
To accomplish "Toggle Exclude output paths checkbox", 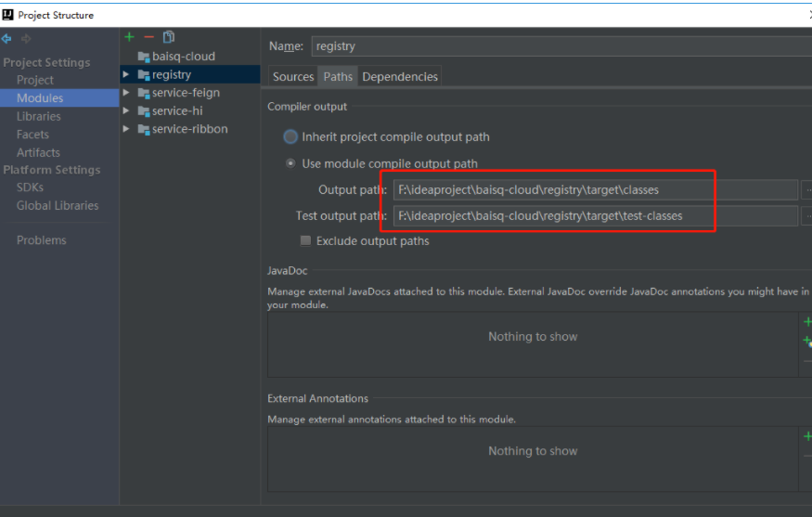I will [x=305, y=240].
